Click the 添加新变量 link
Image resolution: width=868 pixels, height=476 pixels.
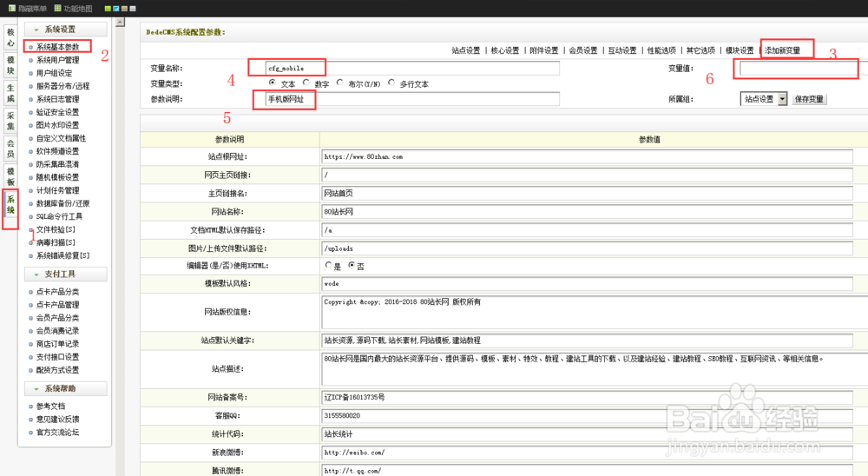tap(782, 50)
